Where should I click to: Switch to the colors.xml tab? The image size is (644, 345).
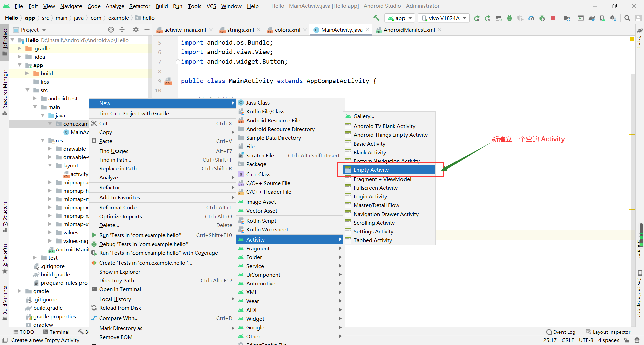tap(287, 30)
